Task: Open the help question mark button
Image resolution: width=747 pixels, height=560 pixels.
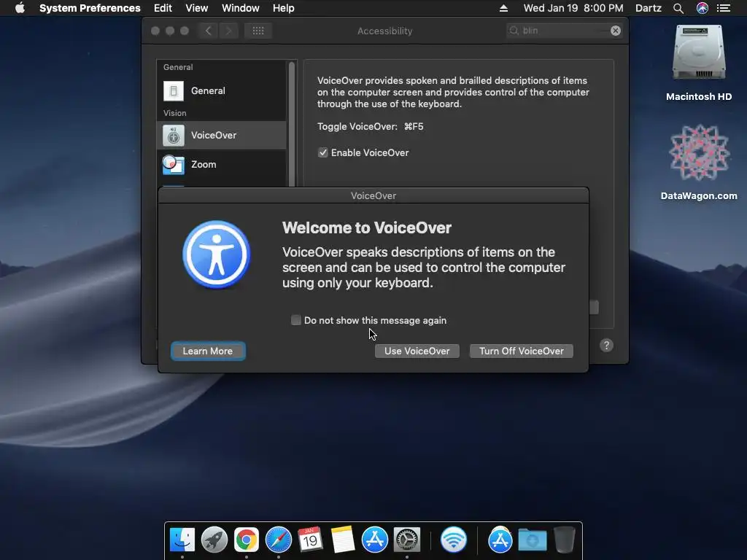Action: pyautogui.click(x=606, y=345)
